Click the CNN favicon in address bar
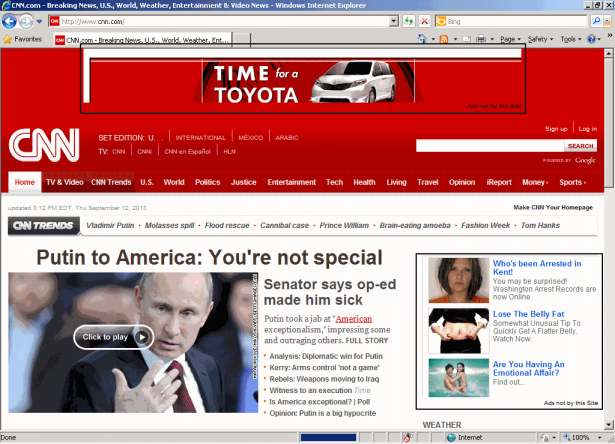The width and height of the screenshot is (615, 444). click(x=55, y=21)
